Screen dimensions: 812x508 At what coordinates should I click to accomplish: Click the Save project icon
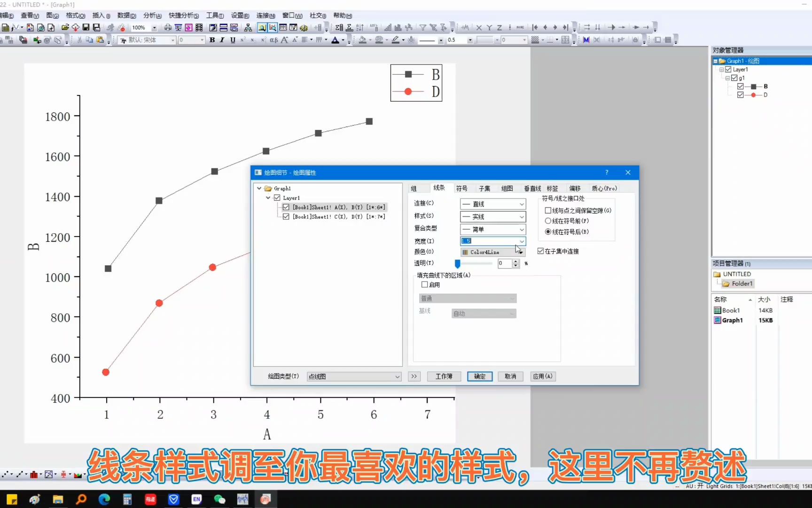[x=85, y=27]
